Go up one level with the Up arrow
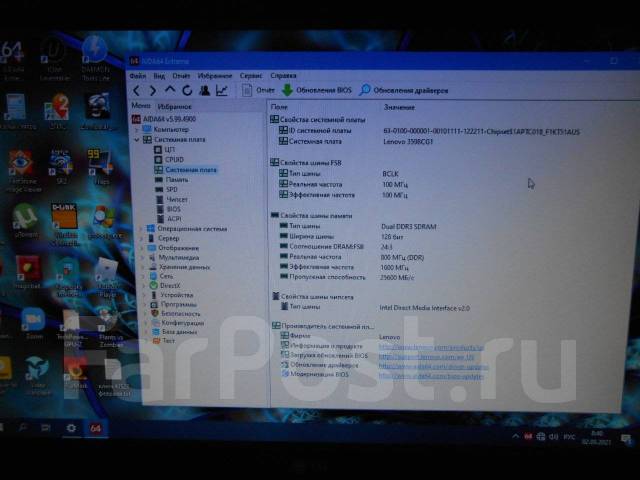This screenshot has width=640, height=480. [x=170, y=90]
